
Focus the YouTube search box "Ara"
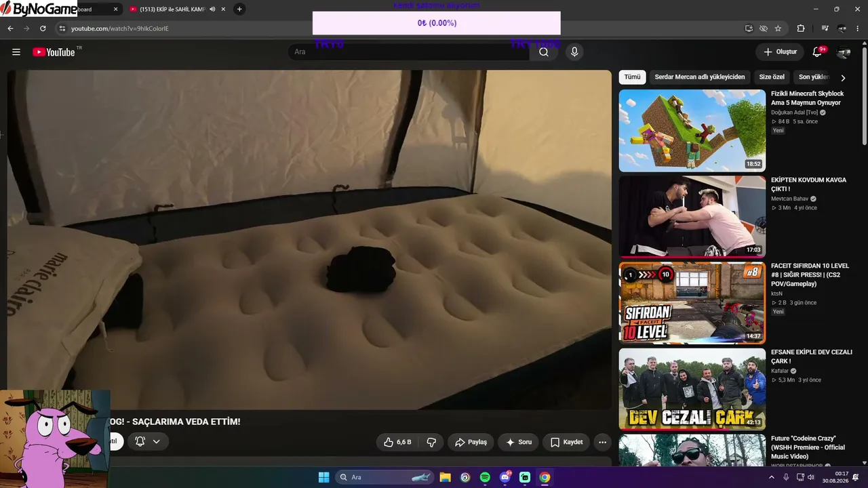409,52
